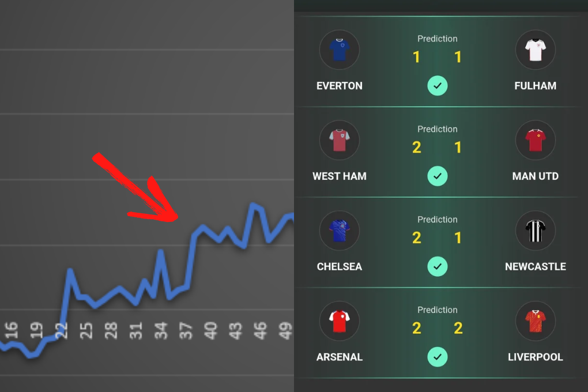Click the chart's 37 axis label
Screen dimensions: 588x392
pos(186,330)
